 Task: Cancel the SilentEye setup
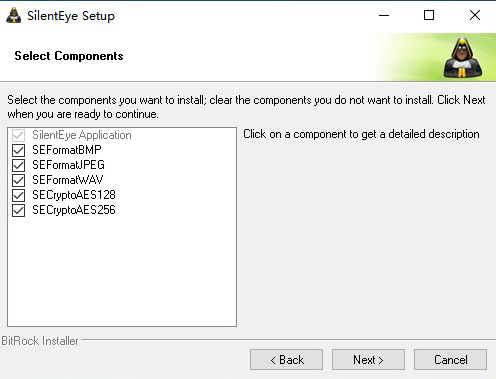[x=450, y=360]
